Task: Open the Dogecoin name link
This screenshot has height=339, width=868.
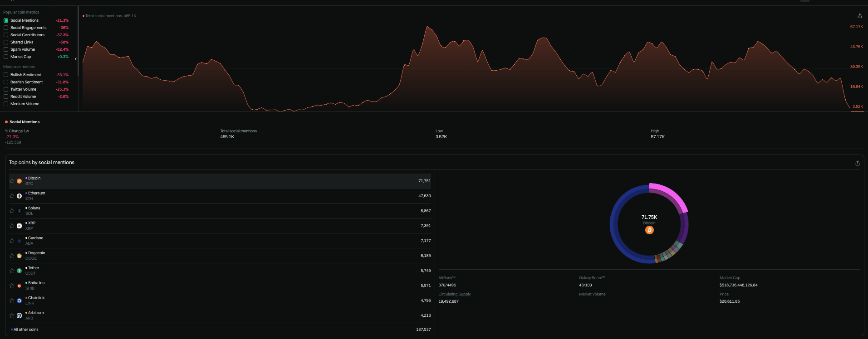Action: [37, 253]
